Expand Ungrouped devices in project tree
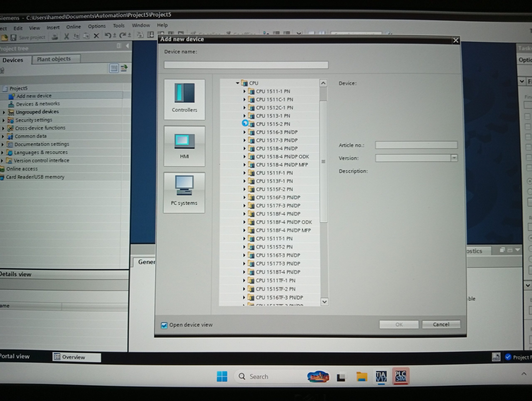 [x=4, y=112]
